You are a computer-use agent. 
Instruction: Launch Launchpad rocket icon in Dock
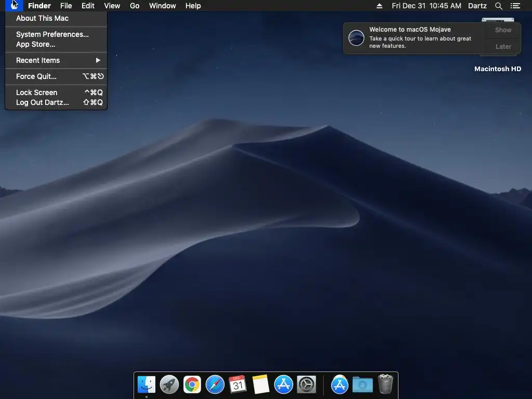(169, 384)
